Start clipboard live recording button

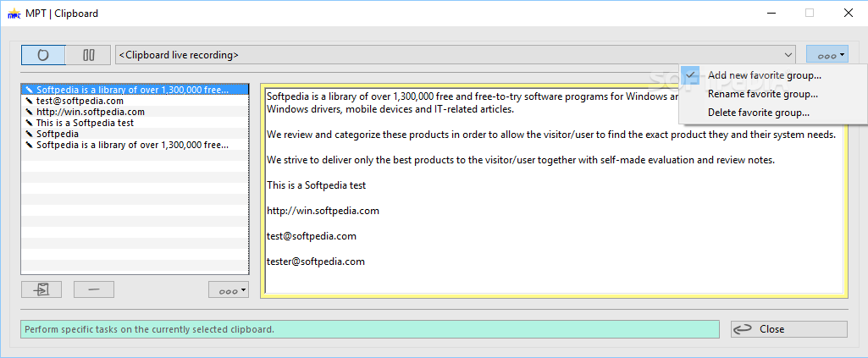[43, 55]
